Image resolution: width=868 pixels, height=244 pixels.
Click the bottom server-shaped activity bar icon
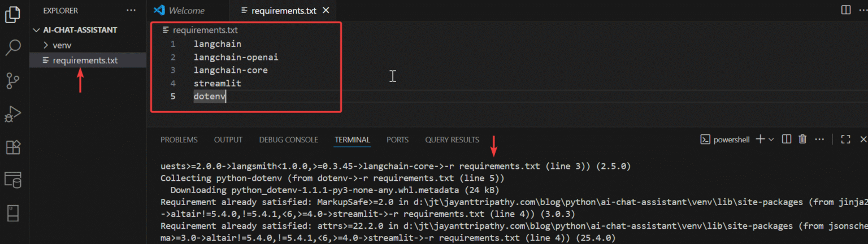(12, 213)
